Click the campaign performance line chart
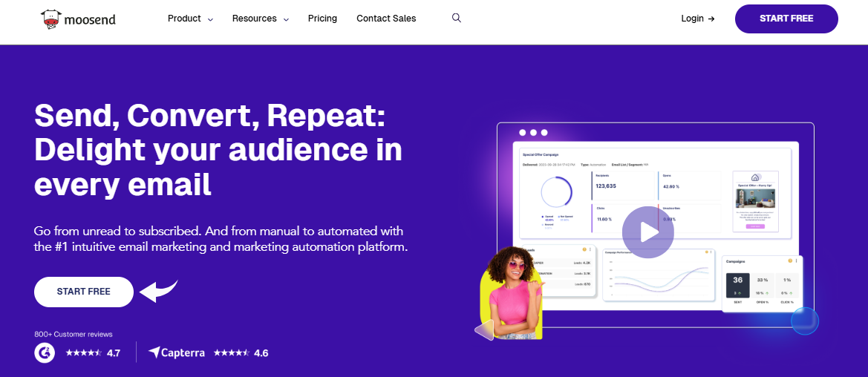 (x=659, y=275)
